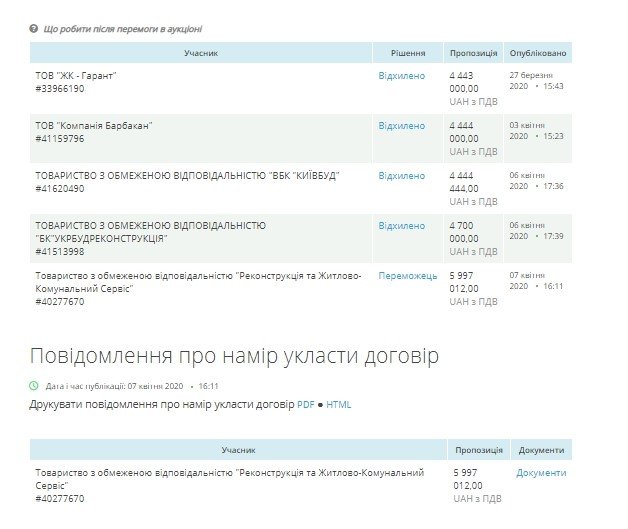Open Відхилено decision for ТОВ ЖК - Гарант

[x=402, y=76]
